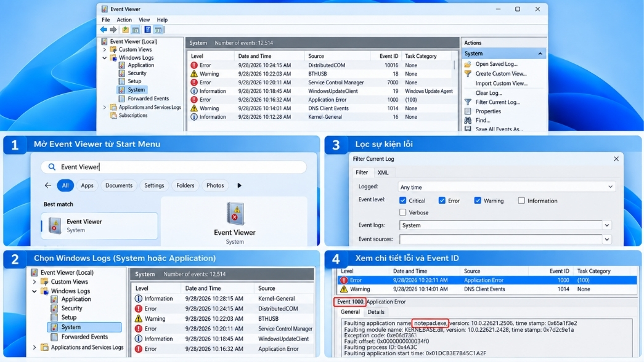The width and height of the screenshot is (644, 362).
Task: Select Setup log in the top window tree
Action: (x=134, y=81)
